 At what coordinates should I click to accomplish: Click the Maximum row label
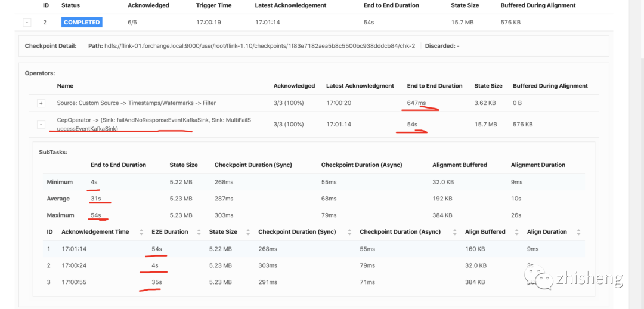point(60,215)
